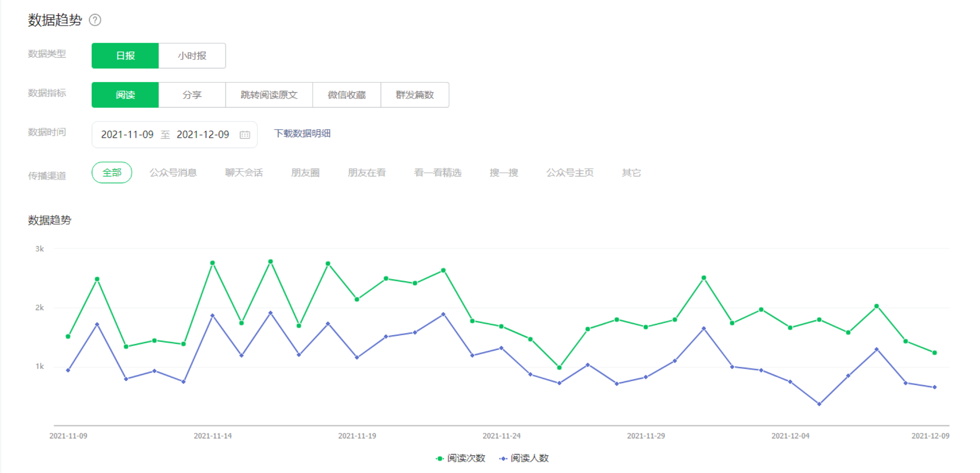Viewport: 980px width, 473px height.
Task: Click the y-axis label 2k
Action: point(40,308)
